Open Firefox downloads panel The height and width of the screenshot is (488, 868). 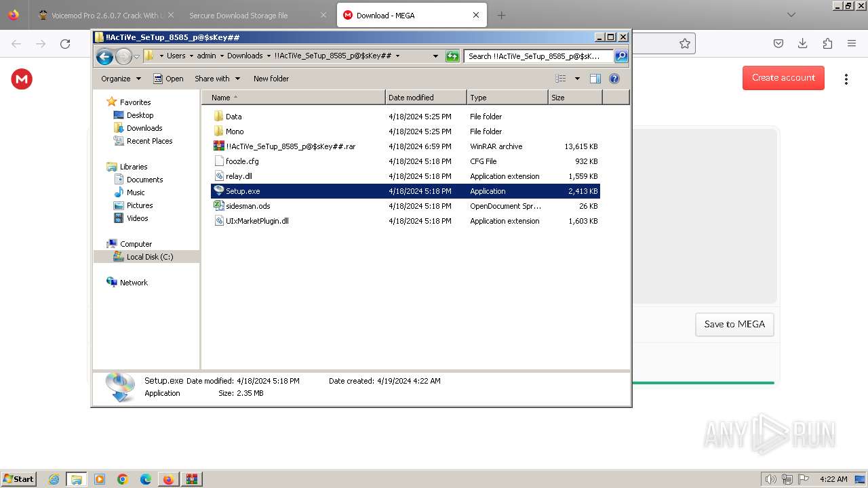(x=803, y=43)
